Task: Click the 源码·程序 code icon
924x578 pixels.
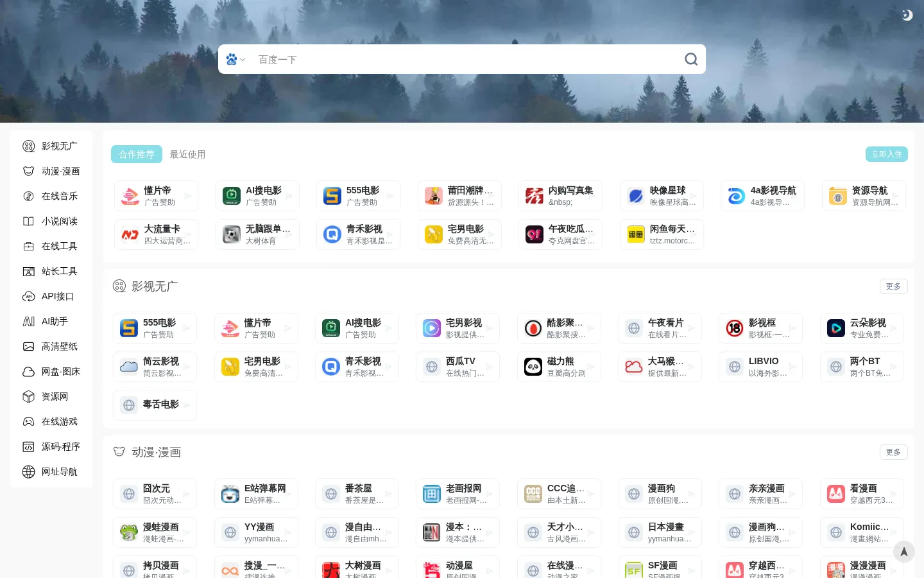Action: pyautogui.click(x=28, y=446)
